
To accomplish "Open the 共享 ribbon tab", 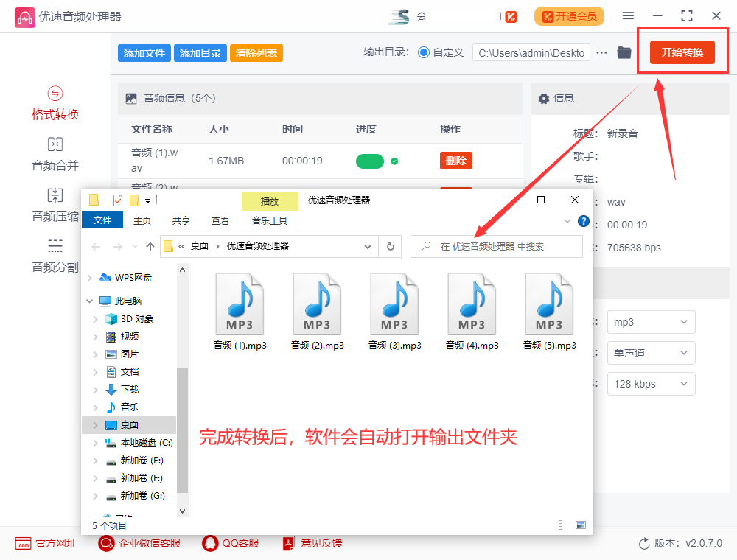I will coord(181,220).
